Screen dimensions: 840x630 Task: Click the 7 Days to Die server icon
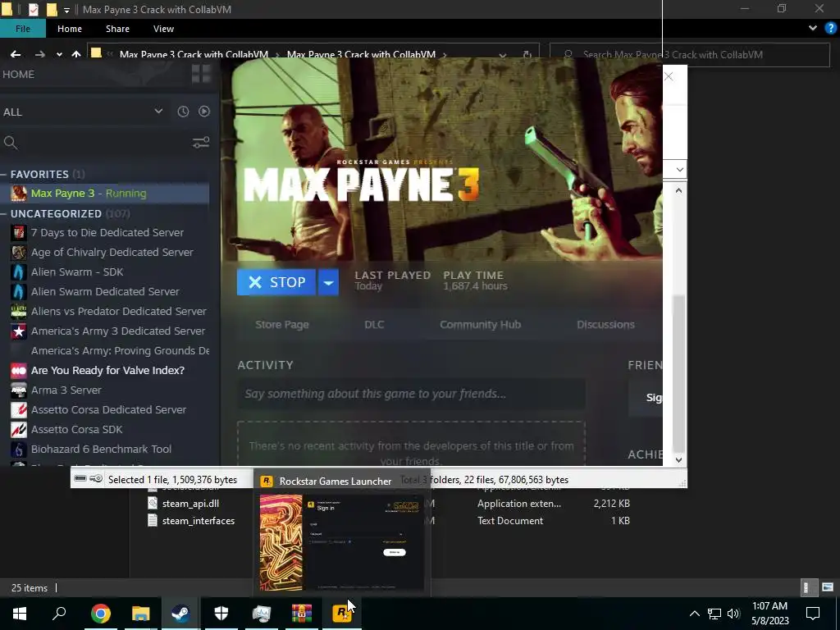tap(19, 232)
